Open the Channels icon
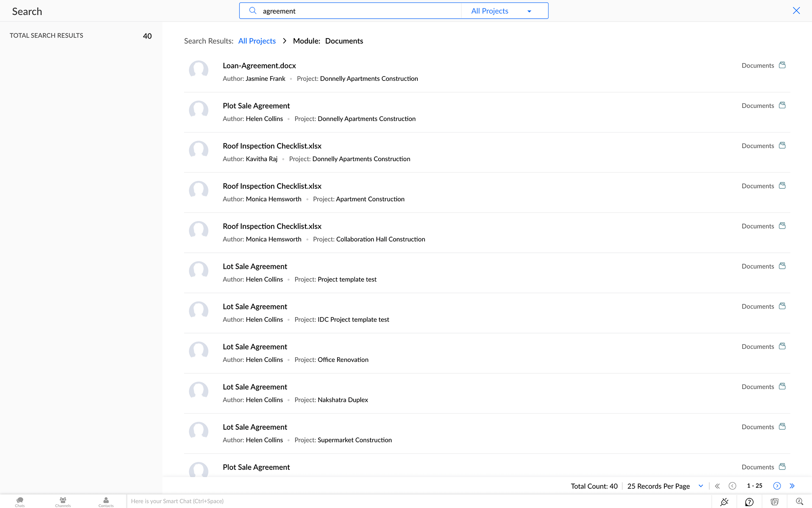 coord(63,502)
